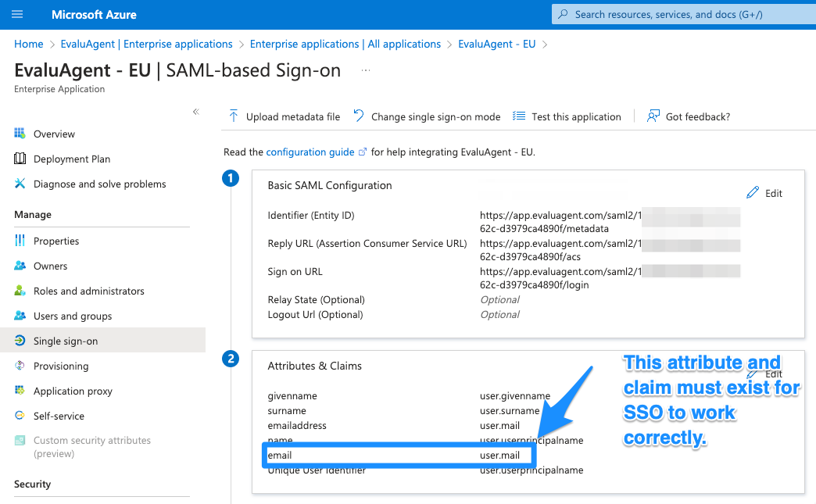Click the Users and groups icon
Viewport: 816px width, 504px height.
pyautogui.click(x=20, y=316)
